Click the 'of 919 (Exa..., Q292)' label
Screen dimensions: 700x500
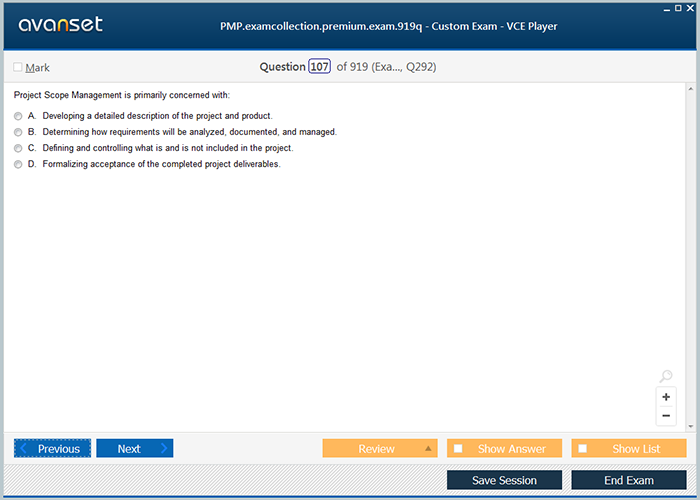pyautogui.click(x=386, y=67)
